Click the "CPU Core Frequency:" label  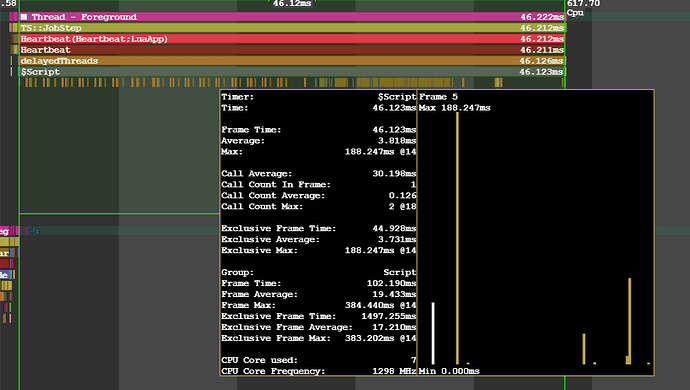coord(273,372)
